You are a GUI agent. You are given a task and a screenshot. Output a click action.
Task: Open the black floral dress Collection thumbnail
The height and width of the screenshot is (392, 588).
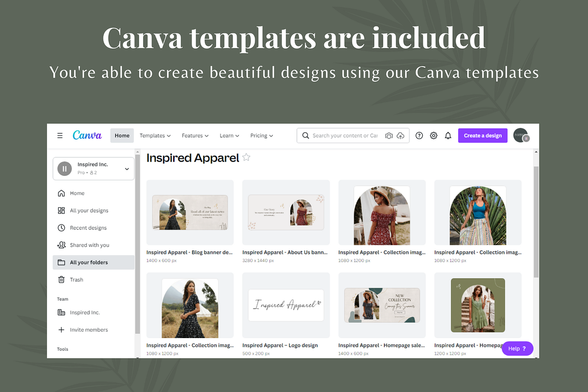(x=190, y=305)
